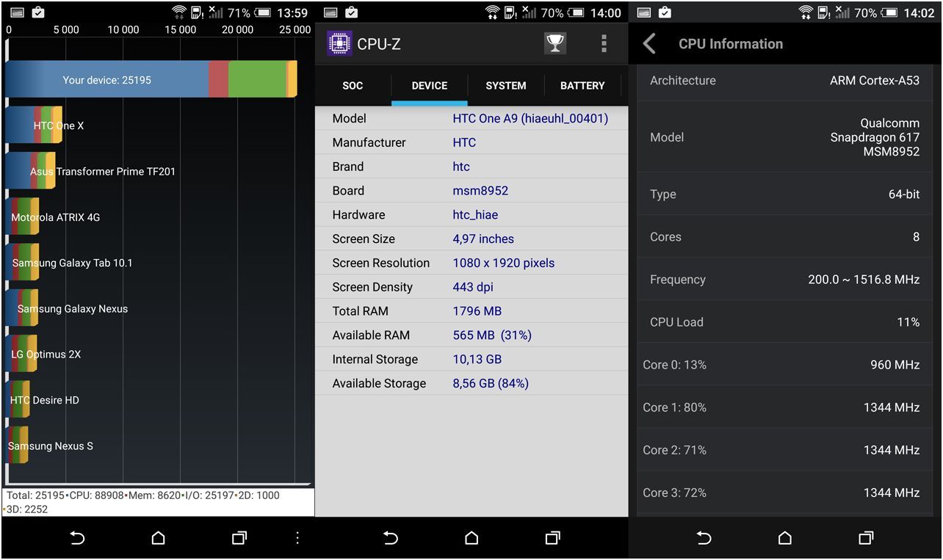Open overflow dots in benchmark screen navigation bar

[297, 538]
